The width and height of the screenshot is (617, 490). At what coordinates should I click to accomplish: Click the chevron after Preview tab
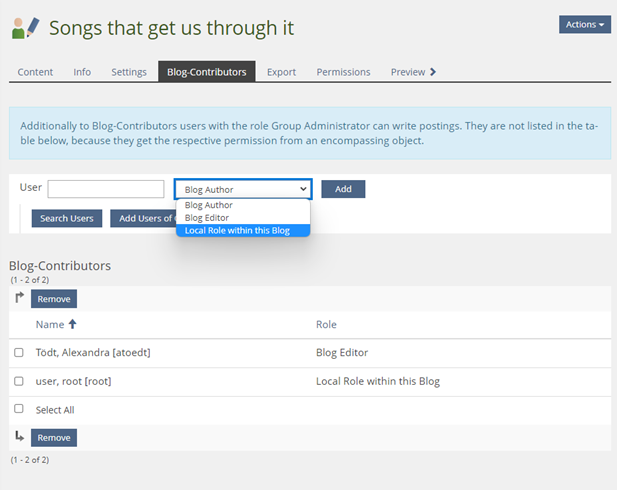point(432,72)
